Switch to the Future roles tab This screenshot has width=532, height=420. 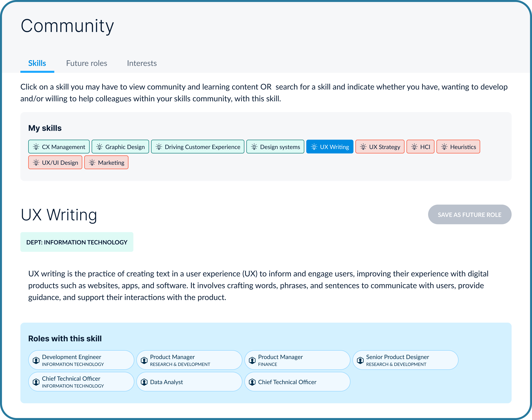pyautogui.click(x=86, y=63)
